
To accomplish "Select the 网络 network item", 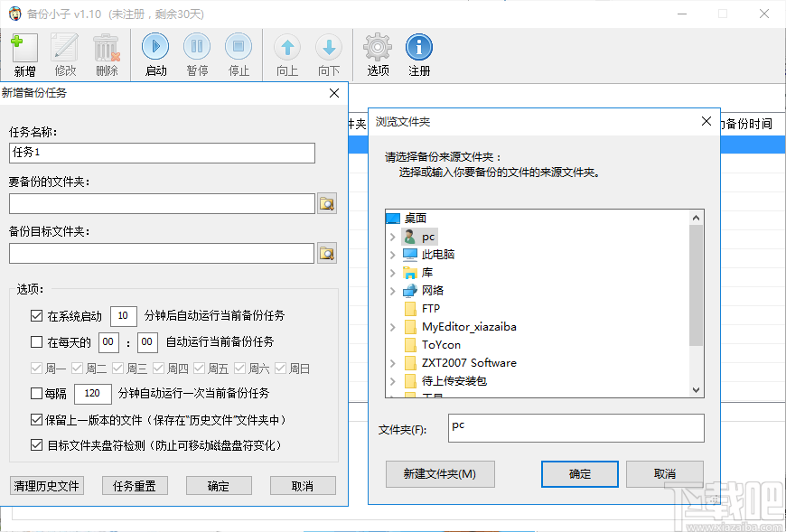I will point(424,291).
